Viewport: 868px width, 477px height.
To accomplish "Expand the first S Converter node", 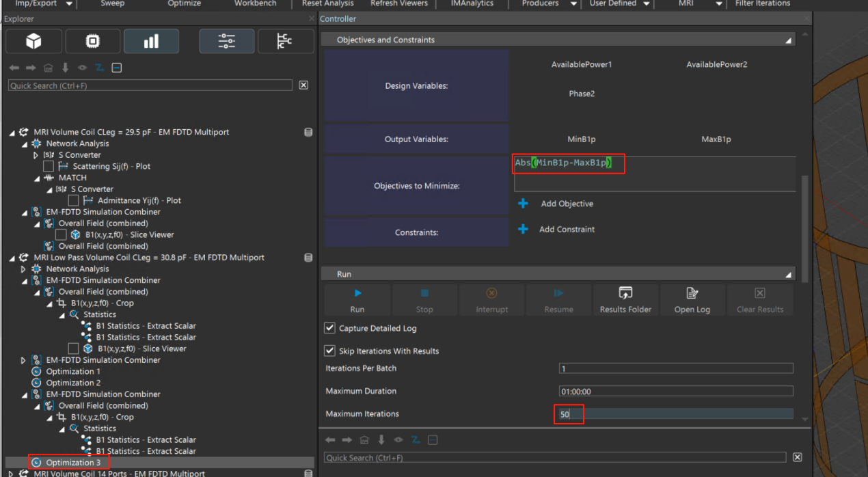I will click(36, 155).
